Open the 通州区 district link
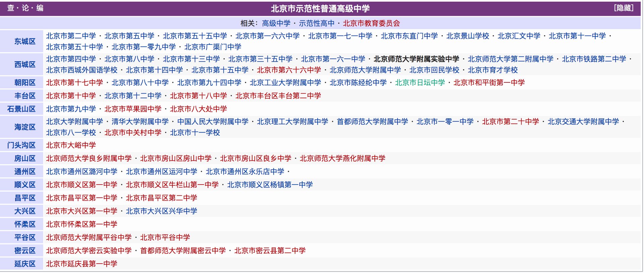 pos(25,172)
